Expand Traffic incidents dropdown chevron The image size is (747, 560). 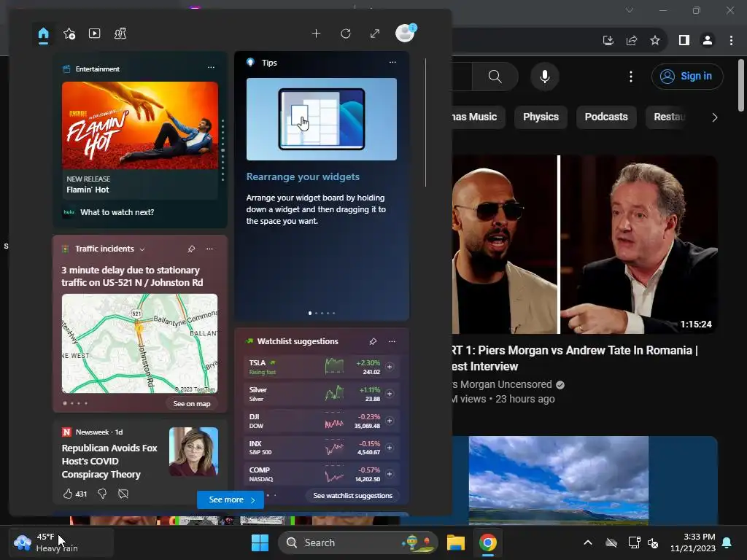[142, 249]
